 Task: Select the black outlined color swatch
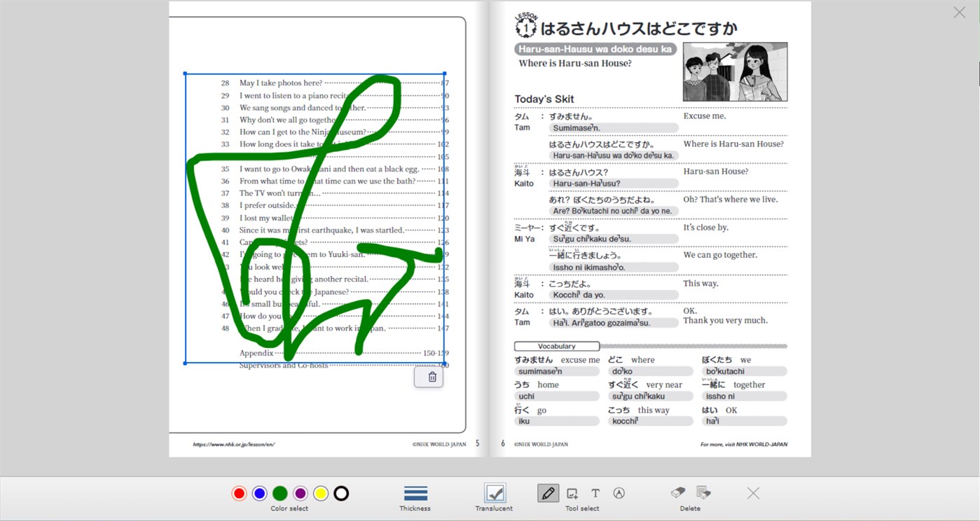[x=340, y=493]
